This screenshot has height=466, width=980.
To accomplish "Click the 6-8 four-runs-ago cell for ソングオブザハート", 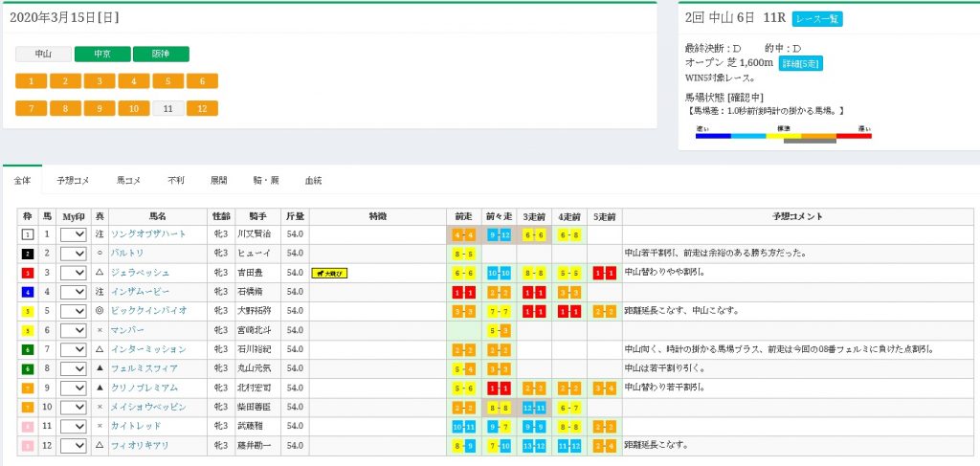I will coord(569,234).
